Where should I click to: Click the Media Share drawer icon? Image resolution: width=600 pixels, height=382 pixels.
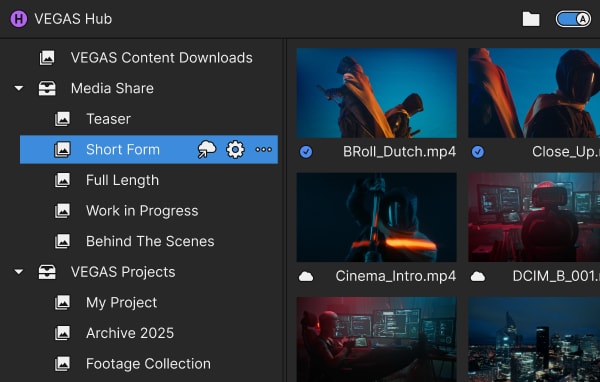tap(47, 88)
